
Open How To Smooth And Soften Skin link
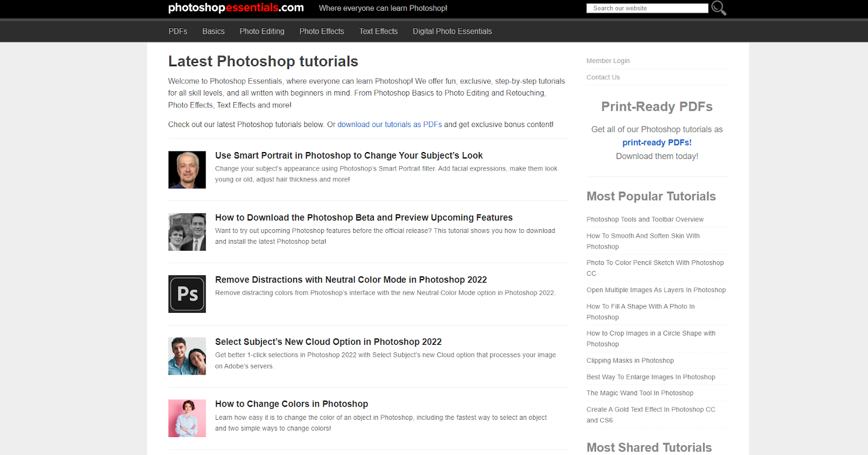tap(643, 241)
